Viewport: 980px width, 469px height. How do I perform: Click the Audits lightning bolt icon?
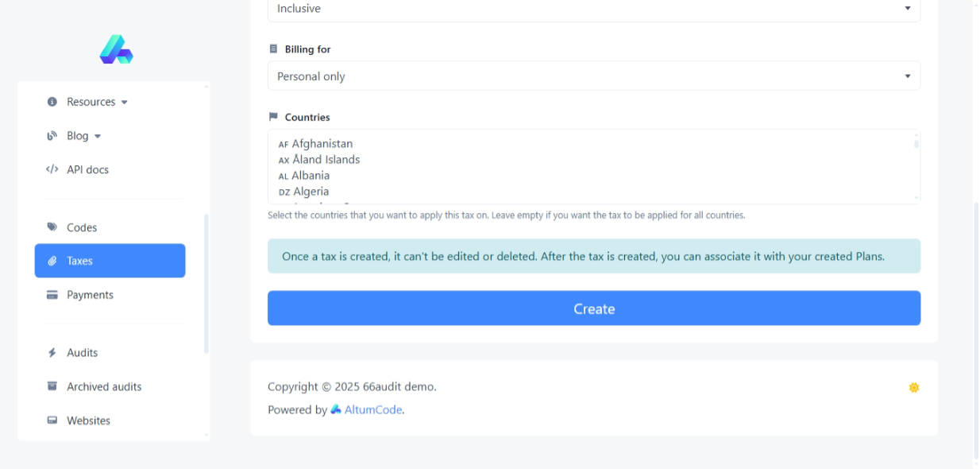coord(52,353)
